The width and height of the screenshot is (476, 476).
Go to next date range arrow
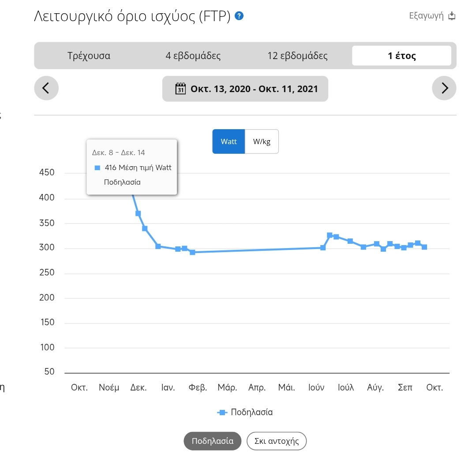point(444,88)
